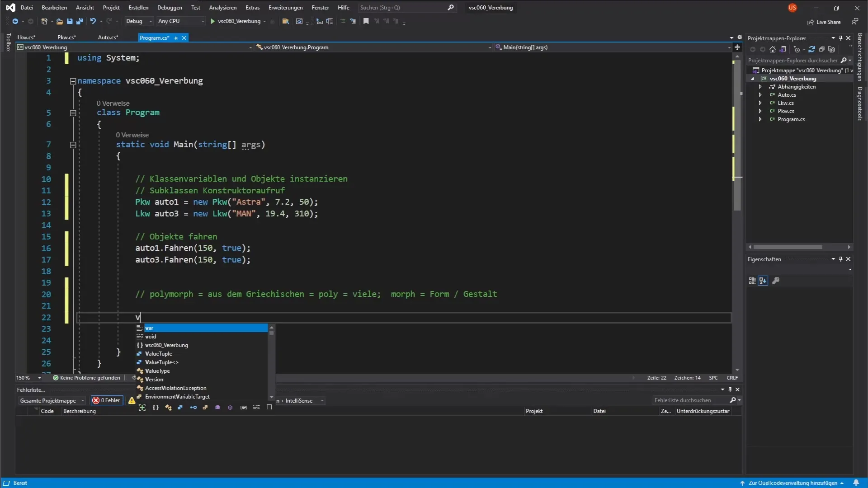Open the feedback icon next to Live Share
The image size is (868, 488).
click(x=855, y=21)
